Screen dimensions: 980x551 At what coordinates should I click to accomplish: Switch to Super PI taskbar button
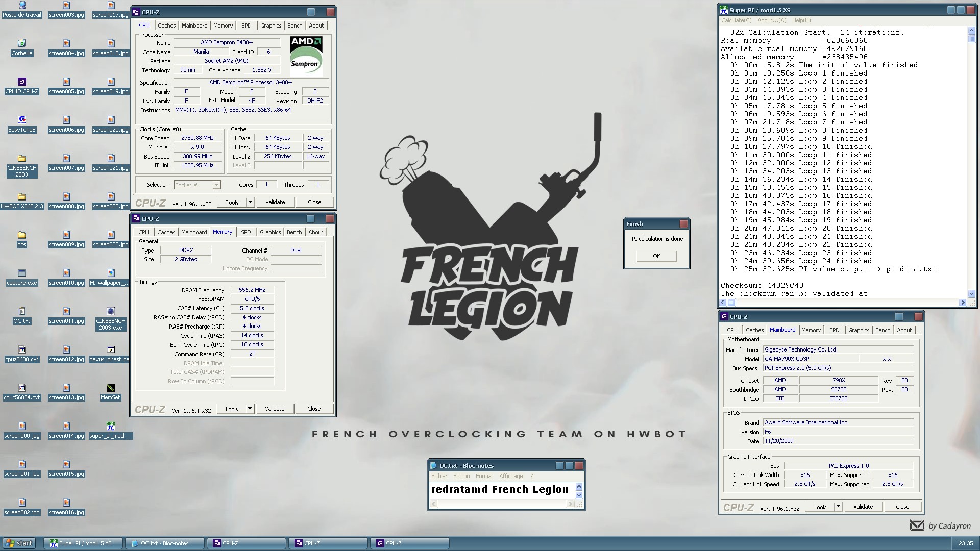point(83,543)
